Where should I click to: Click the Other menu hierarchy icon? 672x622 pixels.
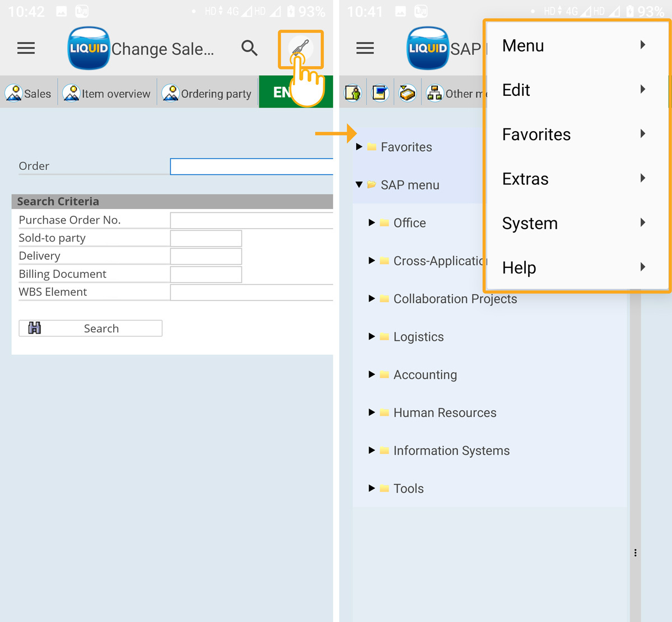pos(435,94)
